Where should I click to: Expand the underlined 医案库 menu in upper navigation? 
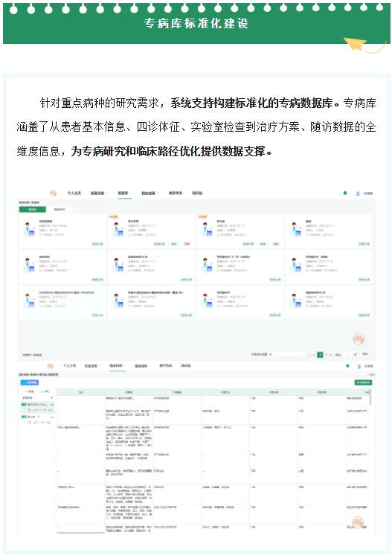[124, 193]
